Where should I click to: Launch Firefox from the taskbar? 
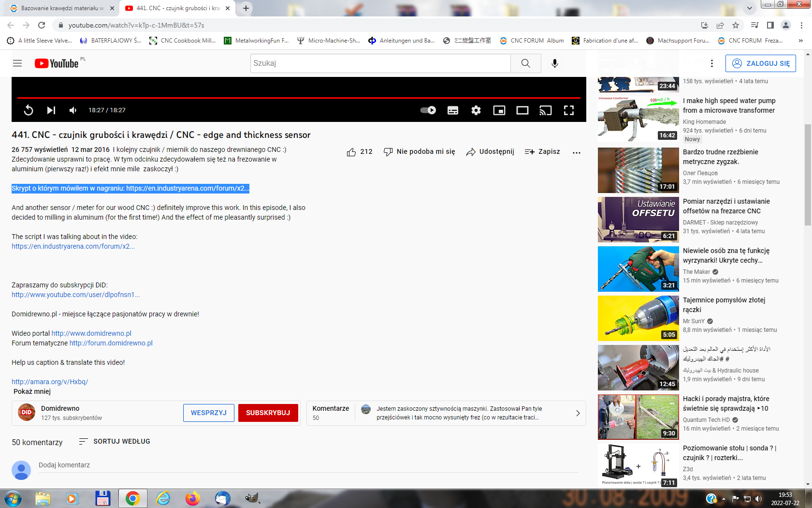(192, 498)
